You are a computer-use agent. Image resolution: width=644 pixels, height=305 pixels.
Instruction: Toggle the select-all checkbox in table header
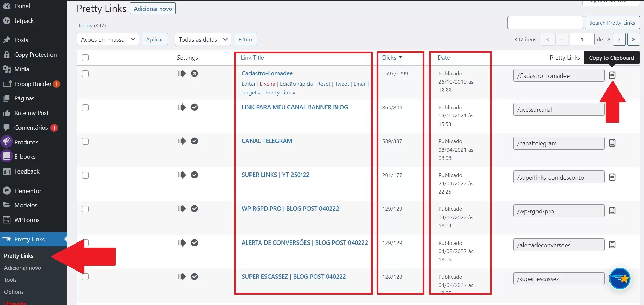coord(85,58)
